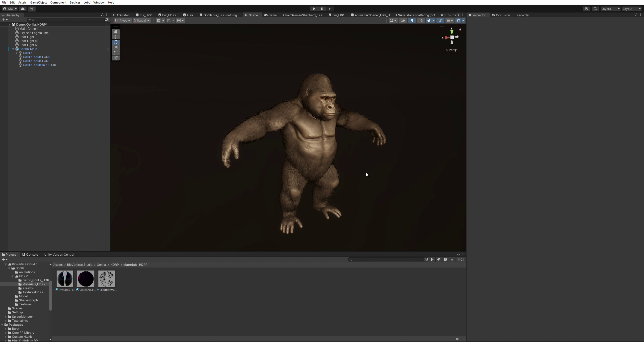
Task: Click RipVerticesStudio in the breadcrumb path
Action: pyautogui.click(x=79, y=265)
